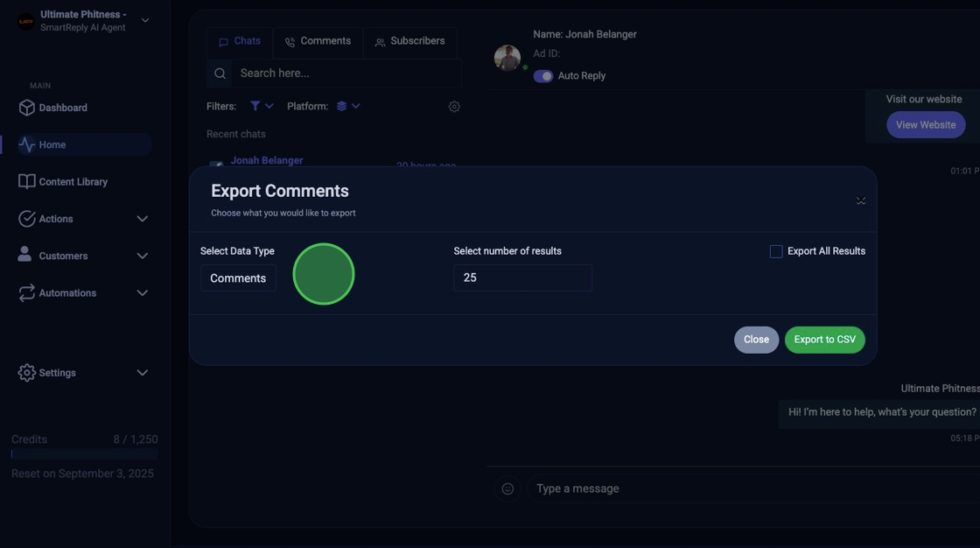
Task: Click the Search here field
Action: (x=346, y=74)
